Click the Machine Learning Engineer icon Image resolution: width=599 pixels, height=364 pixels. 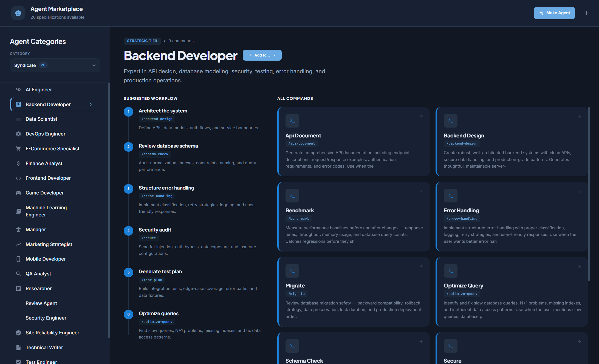click(x=18, y=211)
